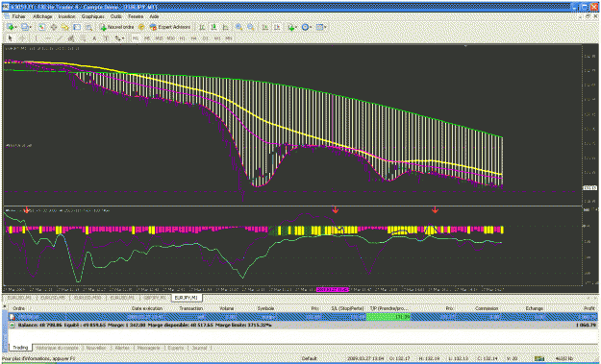Open the Graphiques menu
The image size is (601, 364).
(92, 16)
